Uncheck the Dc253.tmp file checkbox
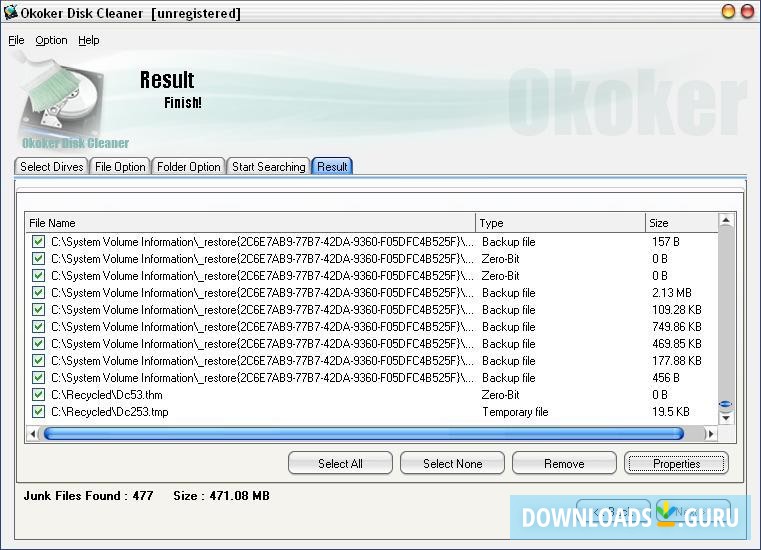 coord(38,412)
